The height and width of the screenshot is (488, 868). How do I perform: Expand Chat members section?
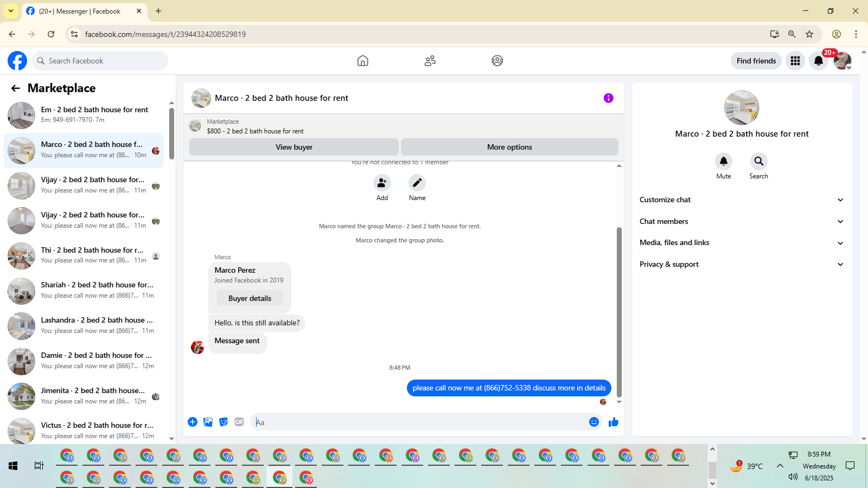pos(742,221)
